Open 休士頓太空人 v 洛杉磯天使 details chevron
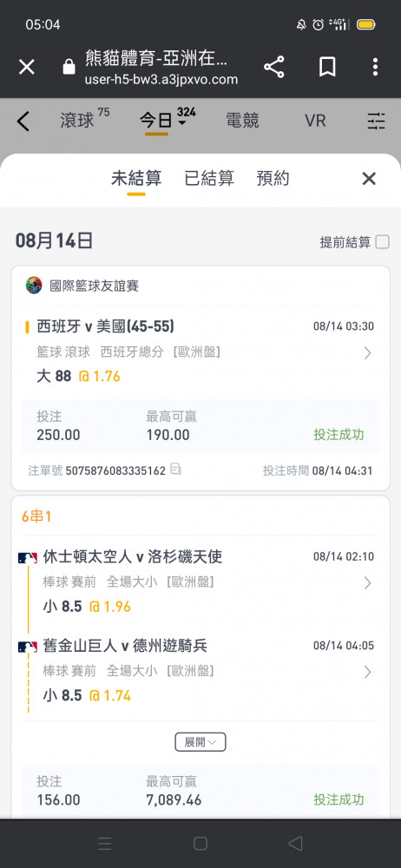Image resolution: width=401 pixels, height=868 pixels. click(367, 582)
